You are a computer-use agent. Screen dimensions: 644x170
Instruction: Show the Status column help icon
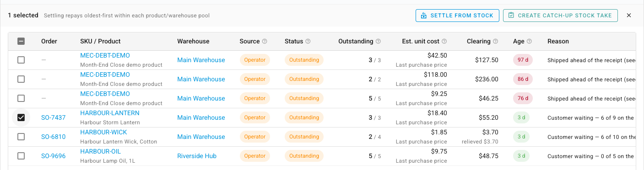click(x=308, y=41)
